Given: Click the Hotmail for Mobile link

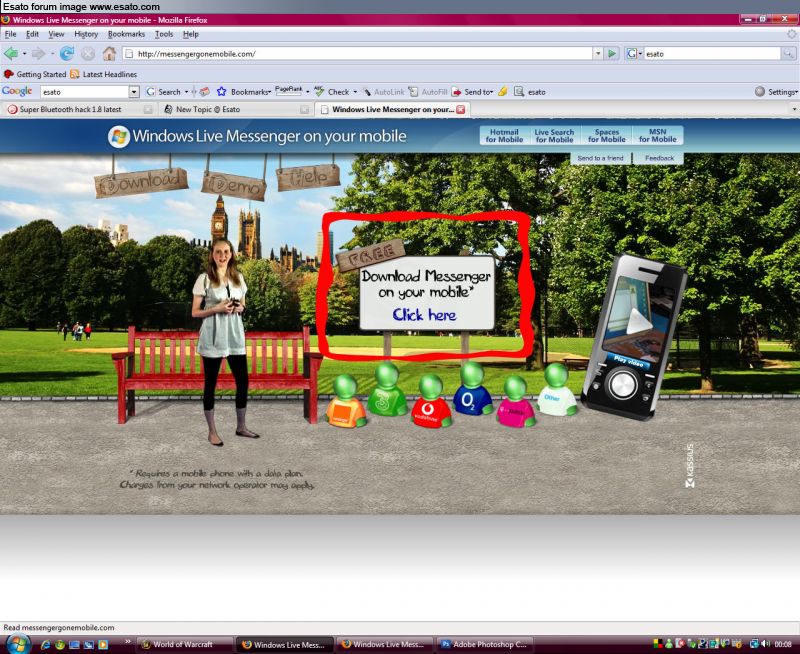Looking at the screenshot, I should tap(504, 136).
